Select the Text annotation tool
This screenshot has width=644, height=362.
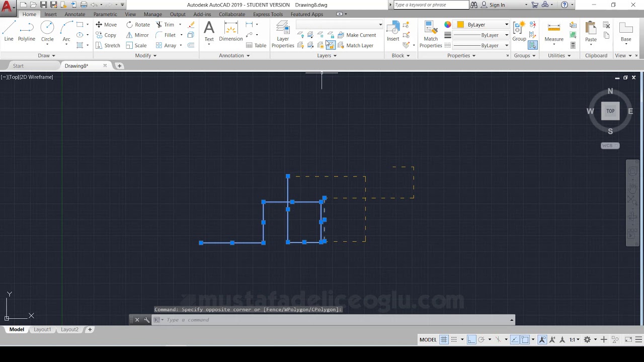[x=209, y=31]
